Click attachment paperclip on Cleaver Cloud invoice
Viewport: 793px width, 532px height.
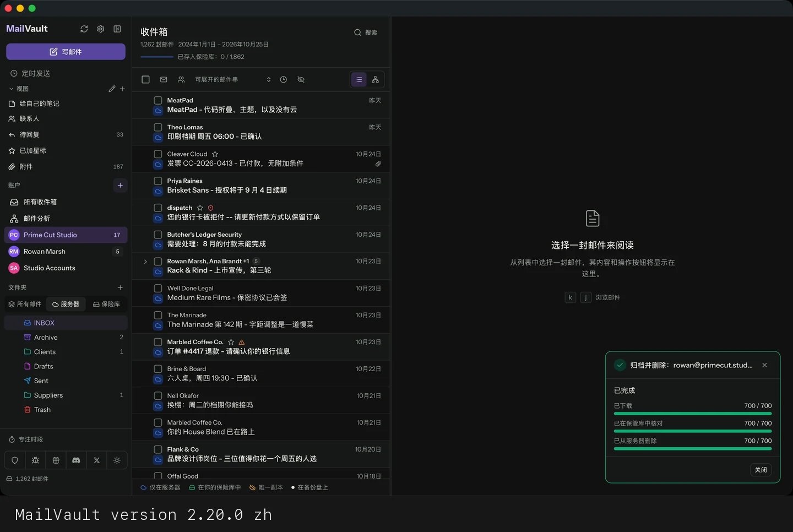[x=378, y=164]
